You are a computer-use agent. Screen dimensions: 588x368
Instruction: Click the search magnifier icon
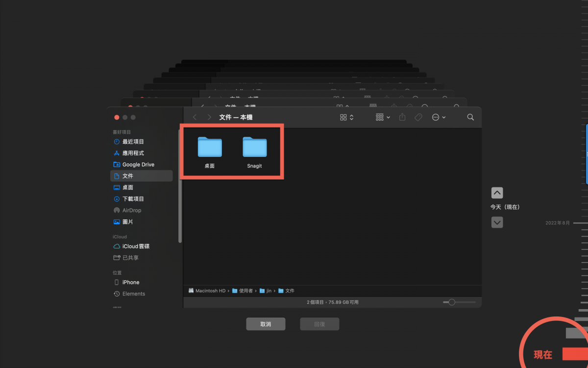point(470,117)
